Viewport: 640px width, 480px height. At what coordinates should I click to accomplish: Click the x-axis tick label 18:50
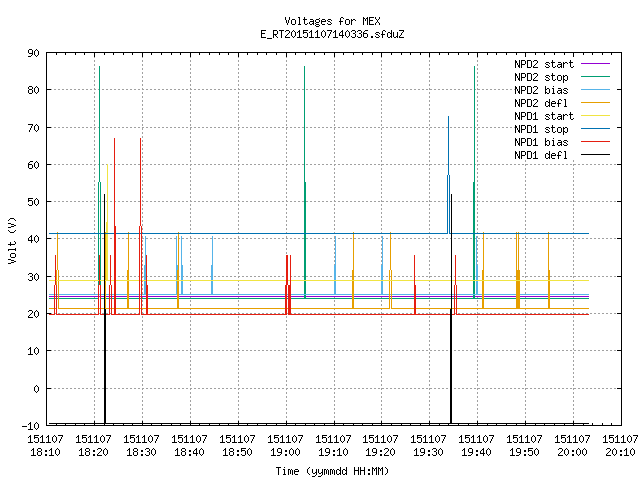pos(237,452)
